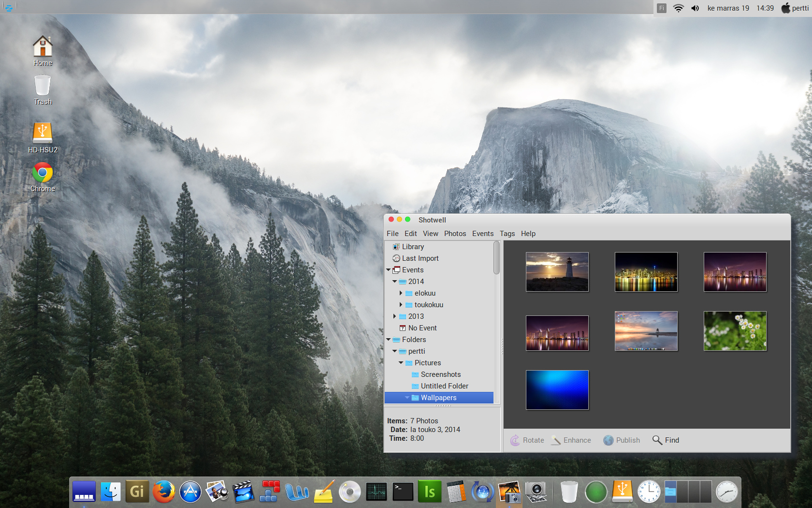The height and width of the screenshot is (508, 812).
Task: Click the Publish globe icon
Action: [x=609, y=440]
